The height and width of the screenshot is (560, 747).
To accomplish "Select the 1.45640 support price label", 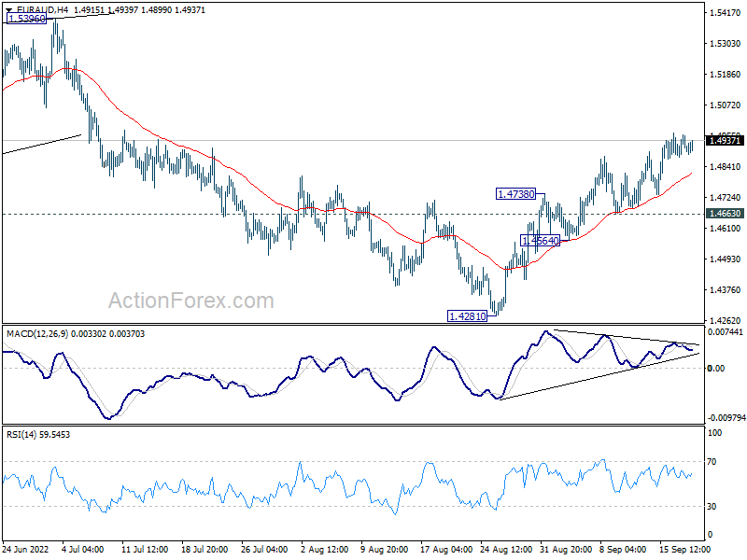I will click(x=540, y=241).
